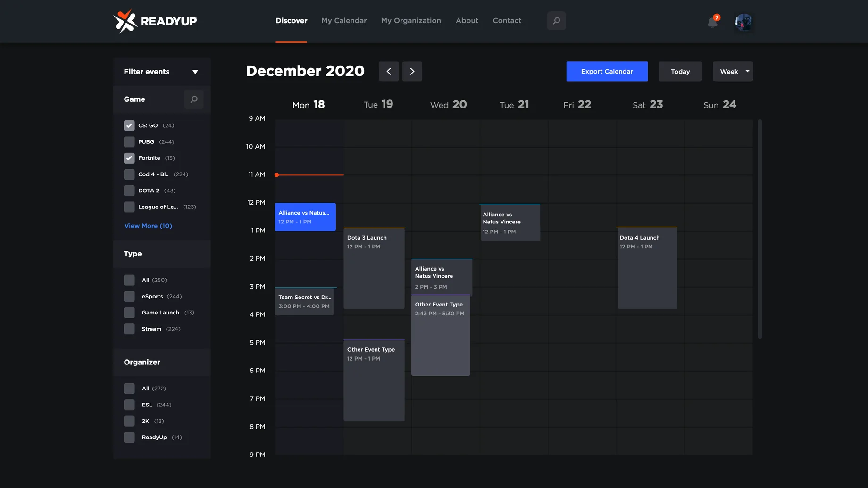Go to the previous week arrow

[389, 71]
